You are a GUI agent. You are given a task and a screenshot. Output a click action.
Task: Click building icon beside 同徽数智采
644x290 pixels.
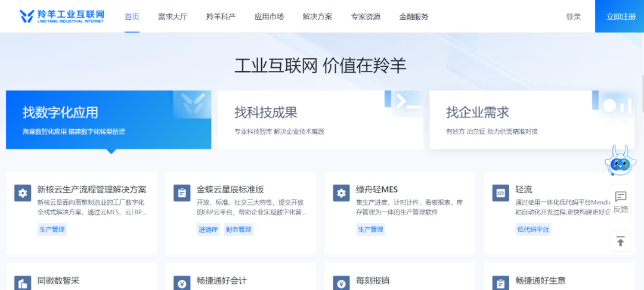(x=23, y=283)
